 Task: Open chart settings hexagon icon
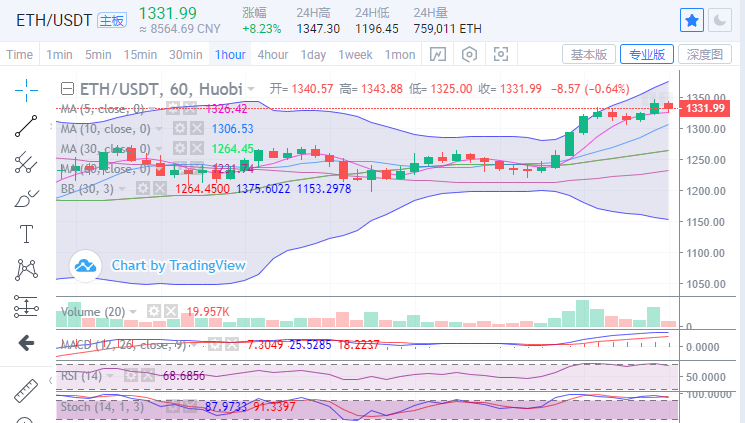click(469, 54)
